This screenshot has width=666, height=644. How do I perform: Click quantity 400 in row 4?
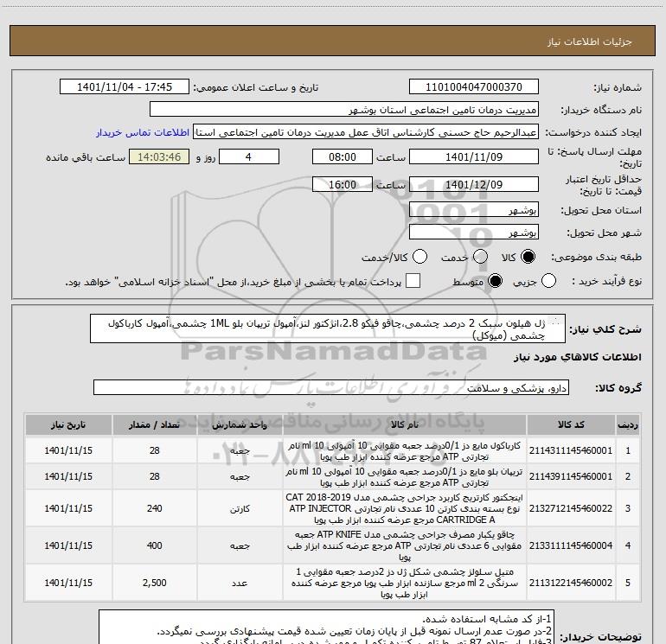[154, 545]
